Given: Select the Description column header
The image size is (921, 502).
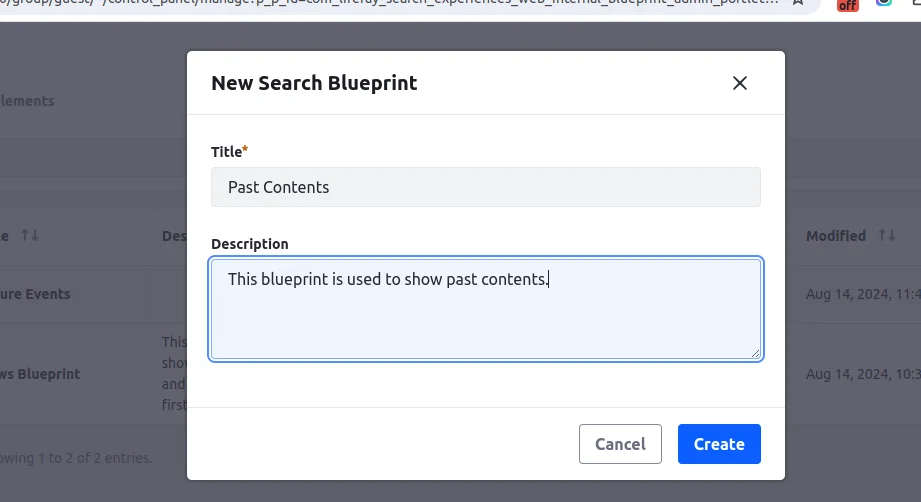Looking at the screenshot, I should 174,235.
